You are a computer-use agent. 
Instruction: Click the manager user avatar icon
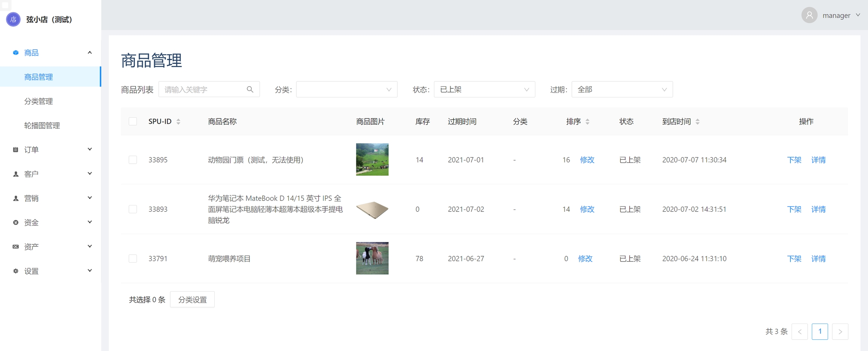[809, 15]
